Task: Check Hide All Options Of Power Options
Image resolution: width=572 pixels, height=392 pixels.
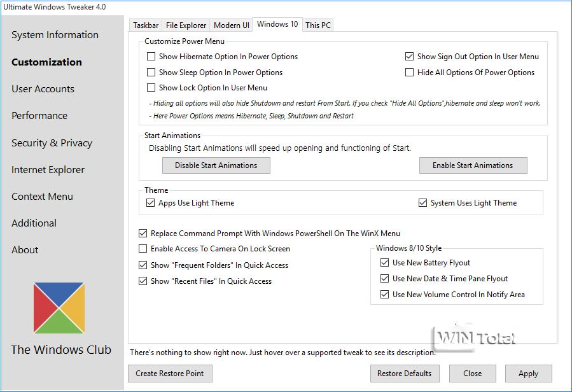Action: 410,73
